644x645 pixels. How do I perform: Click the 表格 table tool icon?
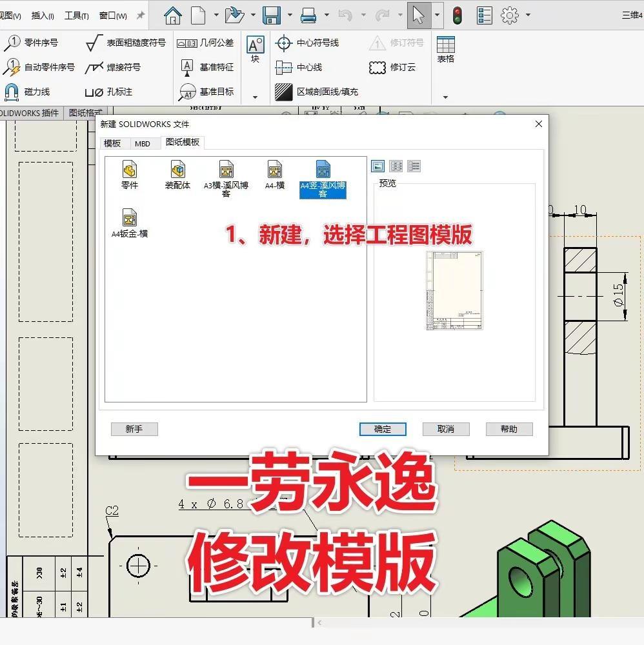pos(446,50)
